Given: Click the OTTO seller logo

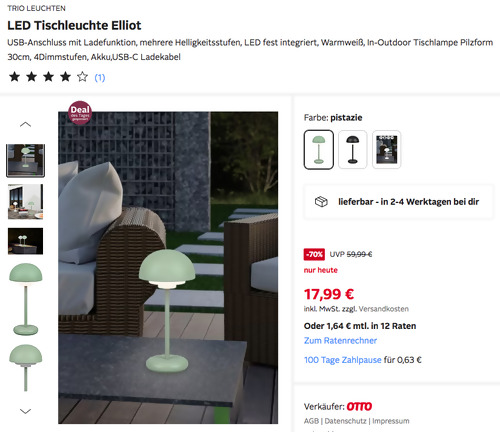Looking at the screenshot, I should click(x=359, y=406).
